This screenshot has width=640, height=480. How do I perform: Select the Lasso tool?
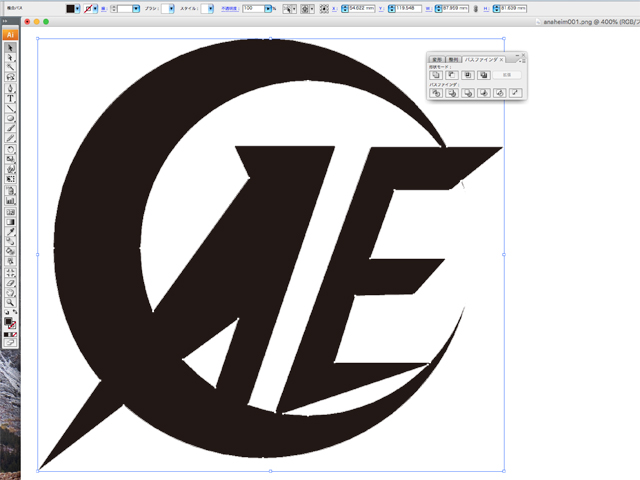tap(10, 77)
